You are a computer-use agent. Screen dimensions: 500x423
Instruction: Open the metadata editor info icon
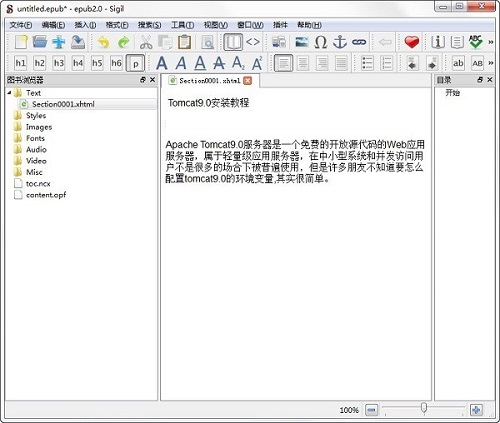click(438, 42)
